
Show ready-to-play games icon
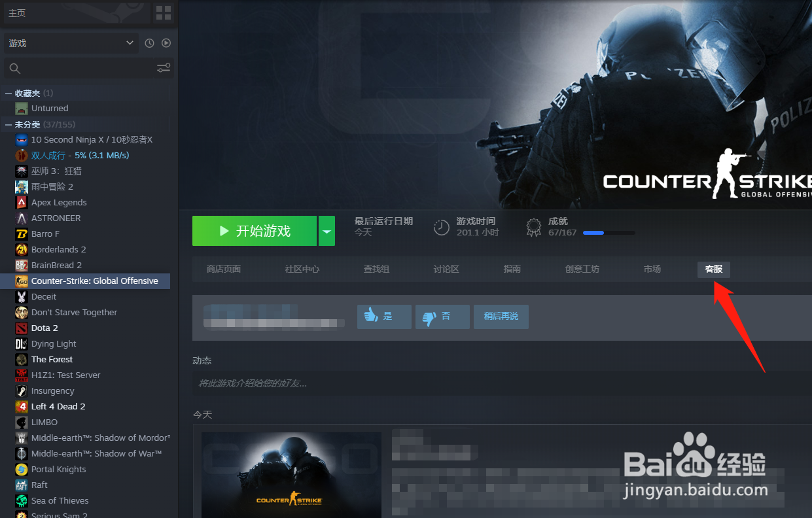click(166, 43)
